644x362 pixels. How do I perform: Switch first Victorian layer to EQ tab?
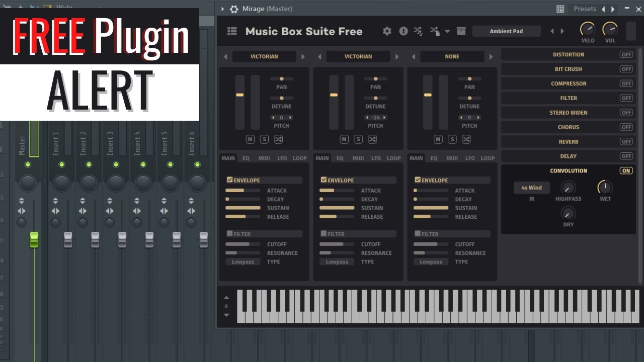[x=246, y=158]
